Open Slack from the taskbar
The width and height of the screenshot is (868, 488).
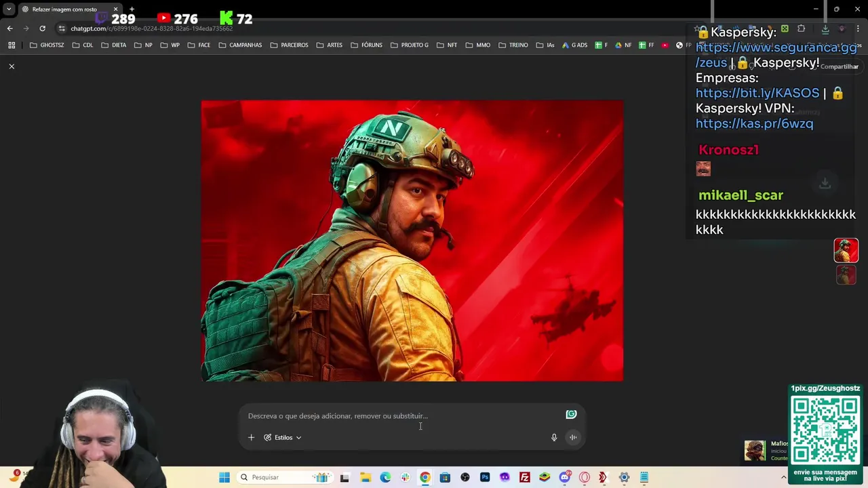(x=406, y=478)
